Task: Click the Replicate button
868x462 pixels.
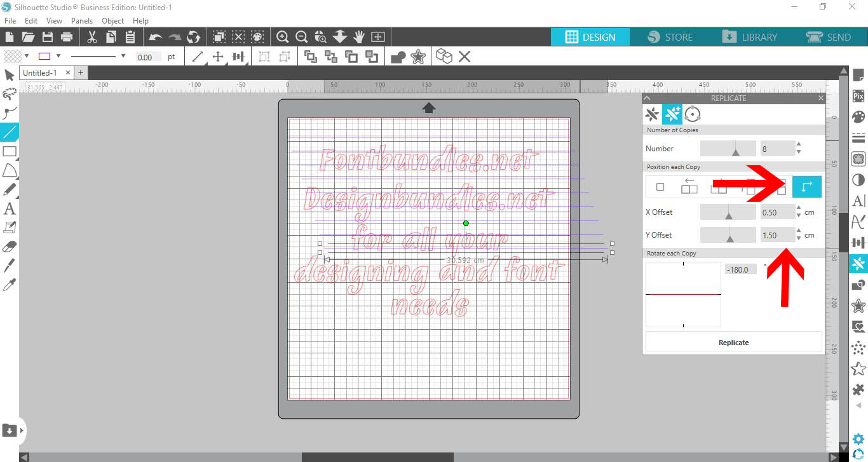Action: pyautogui.click(x=733, y=342)
